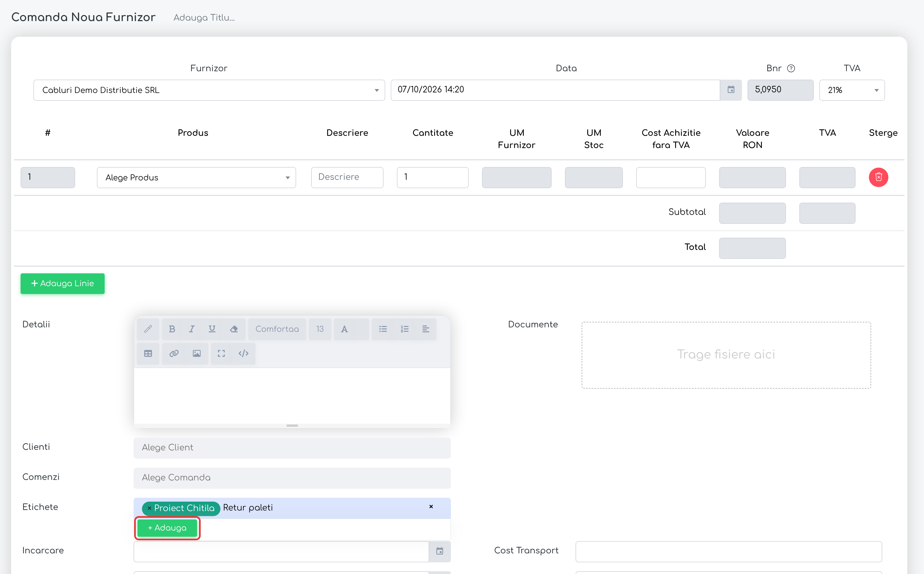Click the Cost Transport input field
Screen dimensions: 924x574
click(729, 551)
